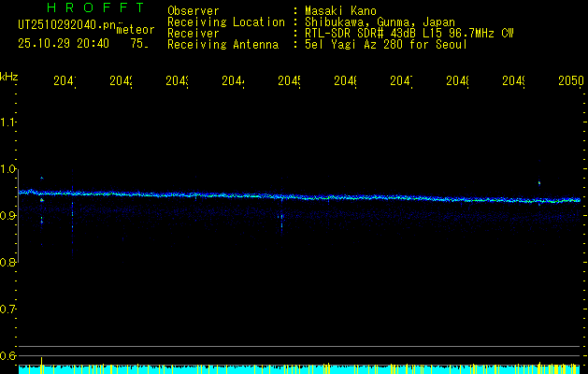Select the RTL-SDR SDR# 43dB L15 96.7MHz CW text
This screenshot has width=588, height=374.
click(409, 34)
